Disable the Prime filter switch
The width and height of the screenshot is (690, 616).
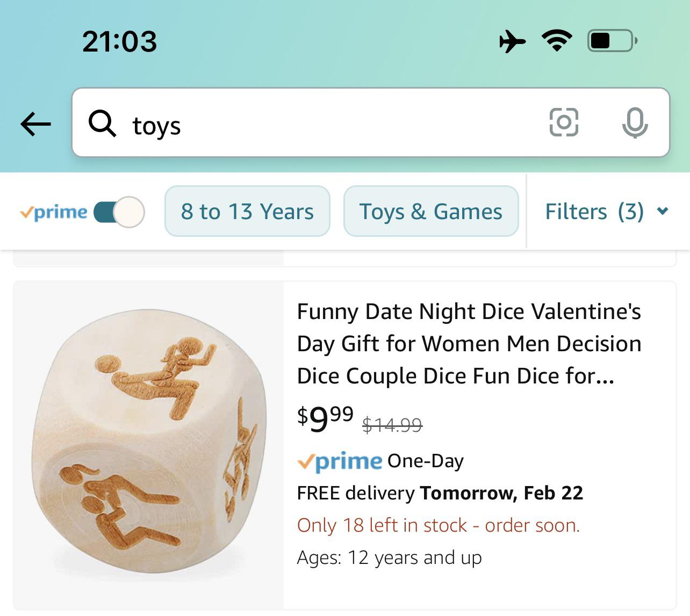pyautogui.click(x=119, y=212)
